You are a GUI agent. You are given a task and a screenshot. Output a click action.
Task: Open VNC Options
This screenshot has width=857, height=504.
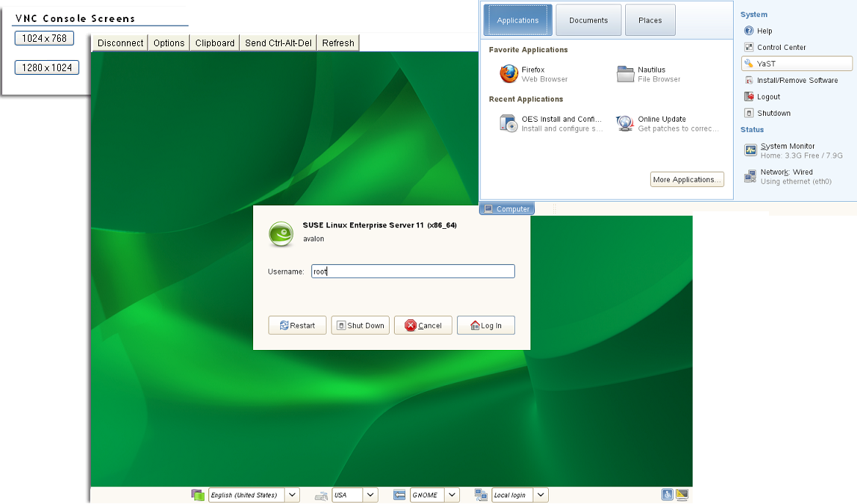coord(169,43)
